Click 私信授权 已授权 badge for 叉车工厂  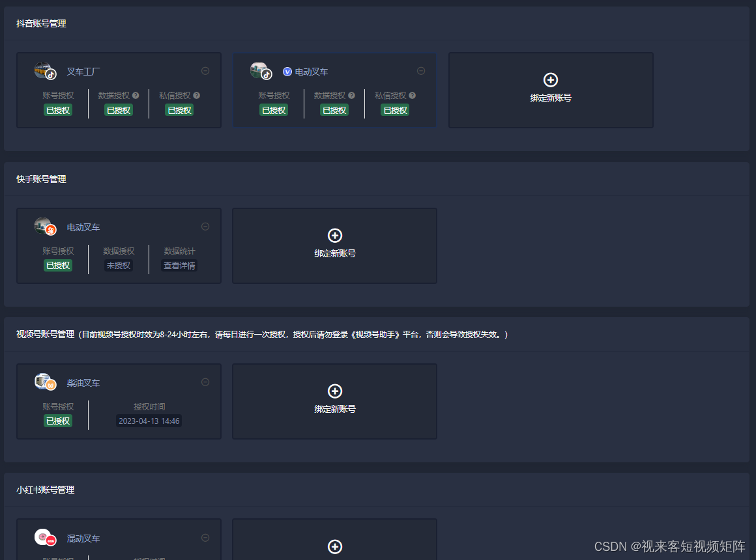(179, 110)
